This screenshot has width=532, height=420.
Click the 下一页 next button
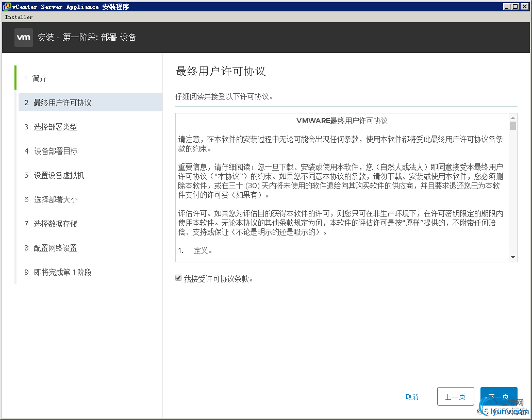pos(499,396)
